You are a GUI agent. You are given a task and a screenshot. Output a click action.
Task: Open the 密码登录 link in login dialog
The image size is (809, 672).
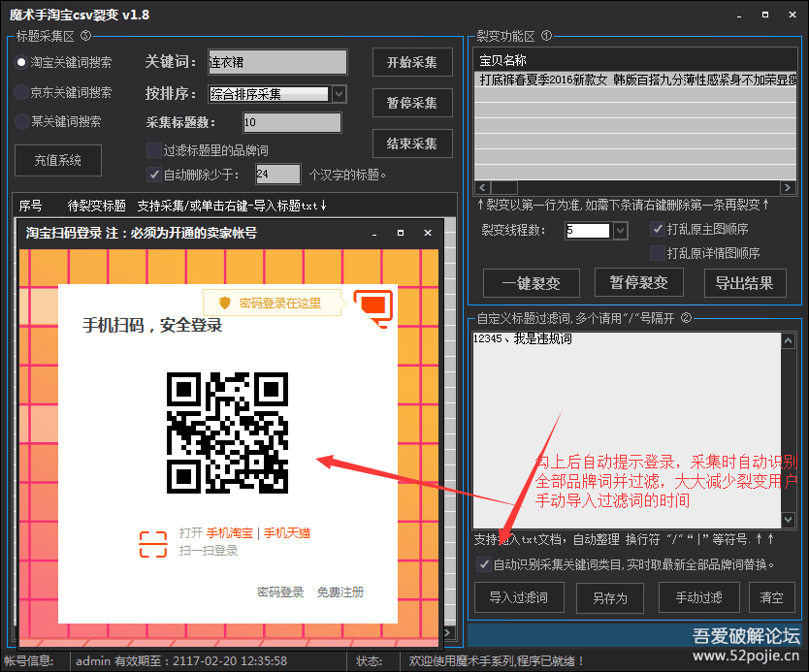tap(280, 592)
